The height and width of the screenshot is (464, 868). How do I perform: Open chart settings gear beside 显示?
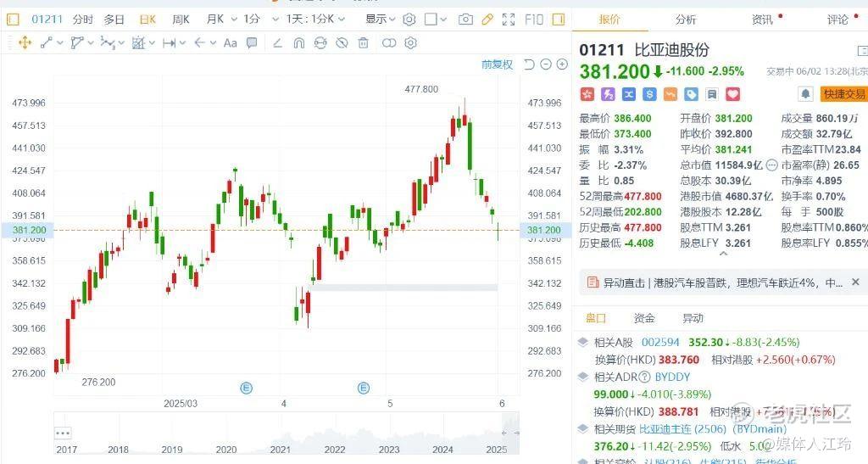tap(409, 20)
